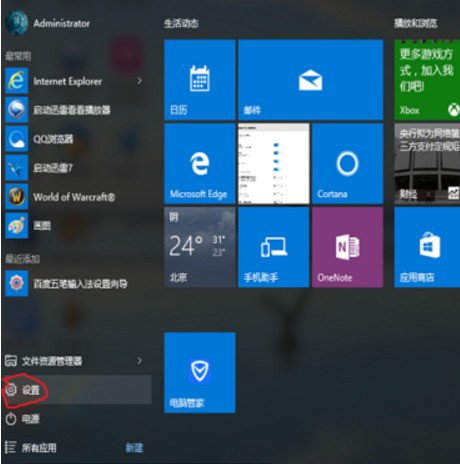Open the 北京 weather tile
The image size is (460, 464).
click(200, 247)
